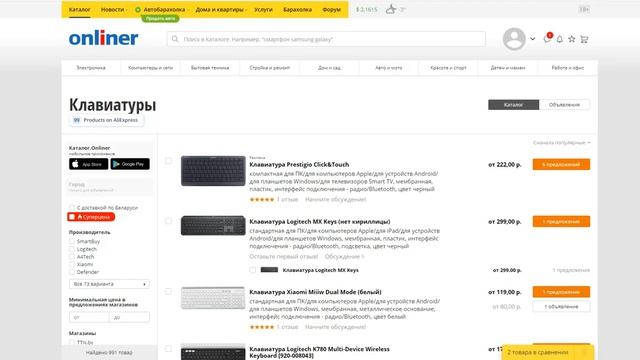Open the App Store download badge
Screen dimensions: 640x360
click(88, 164)
